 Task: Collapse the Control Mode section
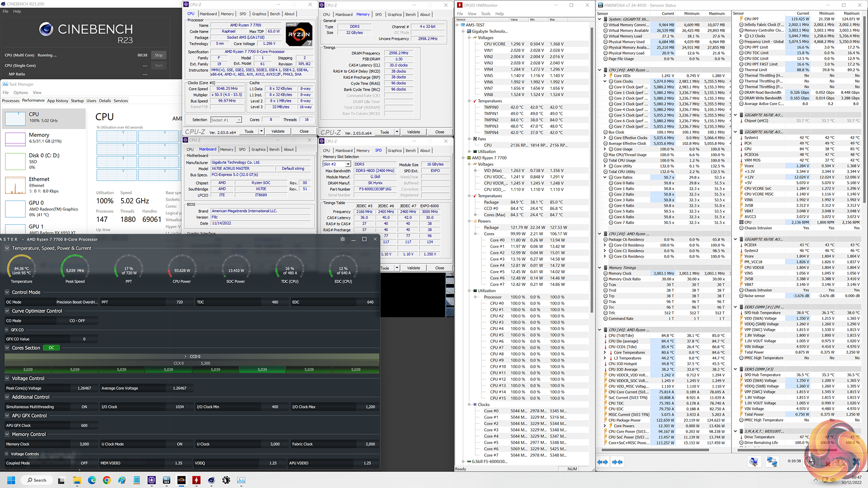[x=7, y=292]
